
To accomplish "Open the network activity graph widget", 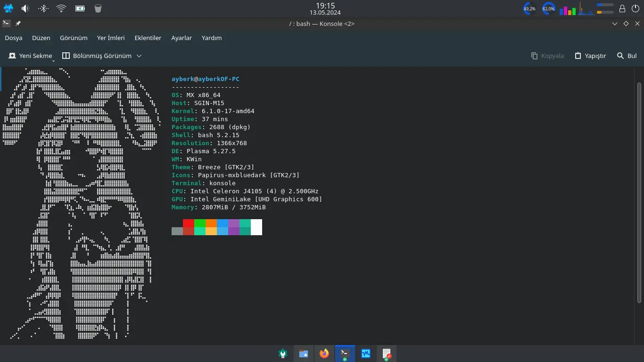I will click(x=586, y=9).
